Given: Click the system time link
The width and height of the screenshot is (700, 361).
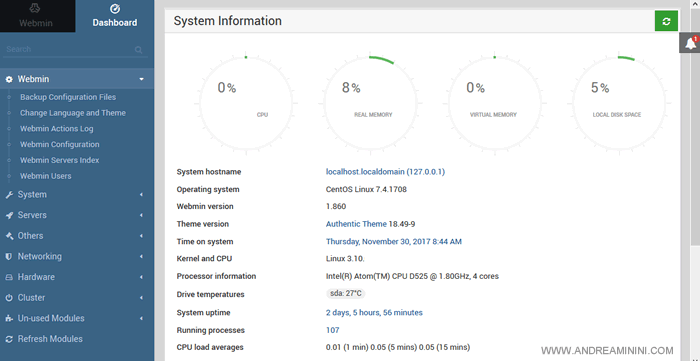Looking at the screenshot, I should (x=394, y=242).
